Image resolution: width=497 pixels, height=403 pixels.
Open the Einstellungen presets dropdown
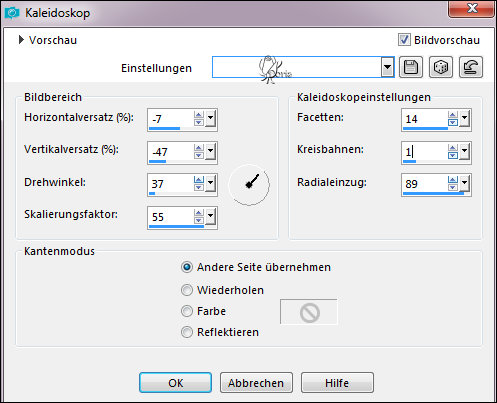point(387,67)
